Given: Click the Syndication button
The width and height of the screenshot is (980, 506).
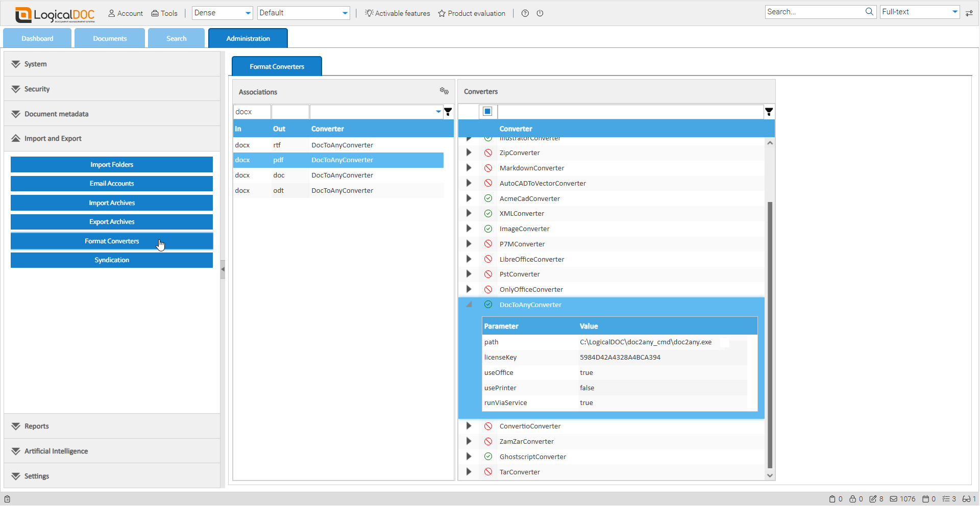Looking at the screenshot, I should (112, 260).
